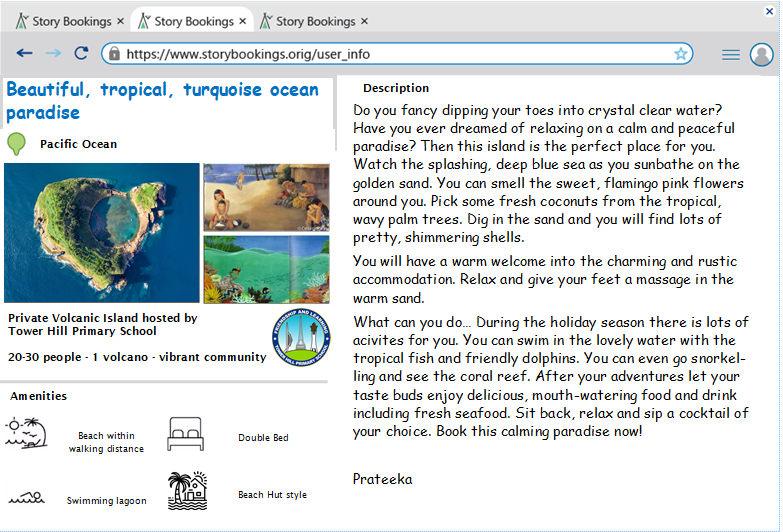Open the beach villagers painting thumbnail
This screenshot has width=783, height=532.
point(266,197)
